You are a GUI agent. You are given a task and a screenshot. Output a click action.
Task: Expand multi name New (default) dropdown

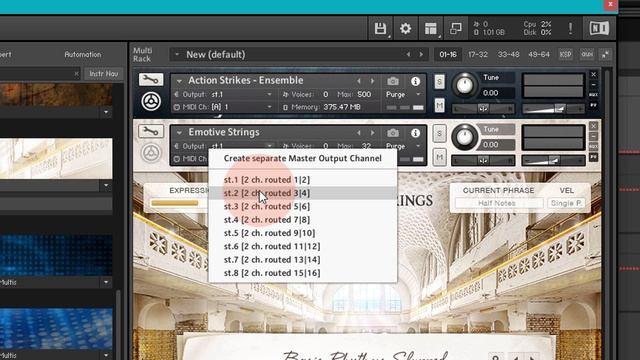click(177, 54)
